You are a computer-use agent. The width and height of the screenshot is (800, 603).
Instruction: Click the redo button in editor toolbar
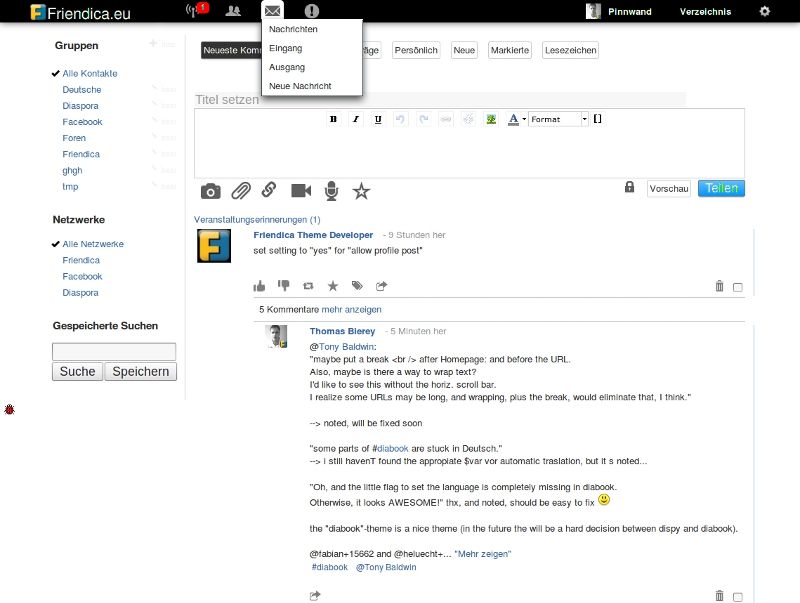(x=423, y=119)
